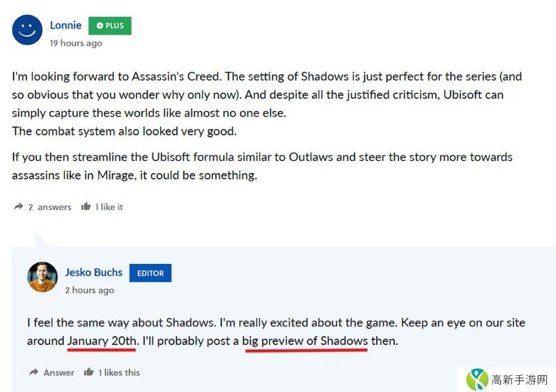Open Lonnie's profile via username
556x392 pixels.
pyautogui.click(x=66, y=25)
